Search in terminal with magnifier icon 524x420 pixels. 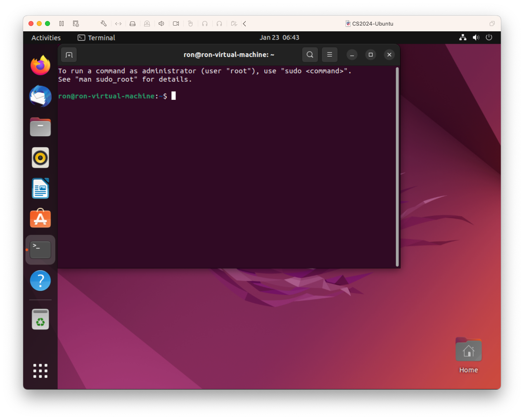(310, 54)
